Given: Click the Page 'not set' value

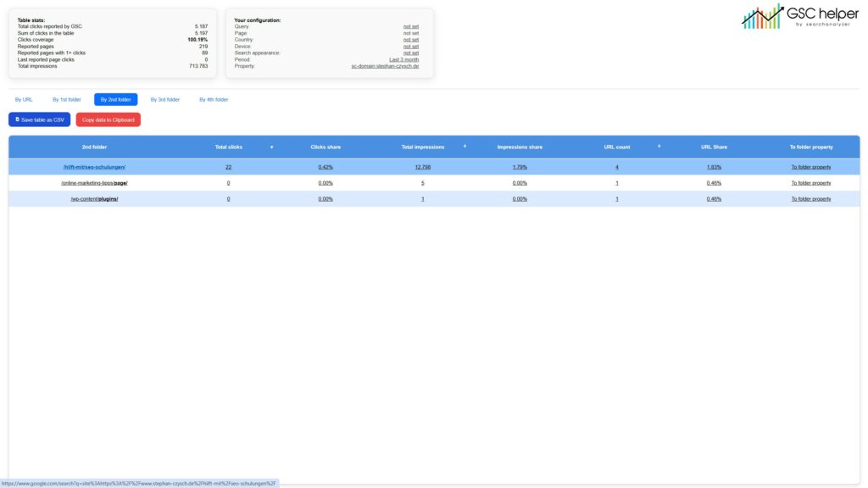Looking at the screenshot, I should [411, 33].
